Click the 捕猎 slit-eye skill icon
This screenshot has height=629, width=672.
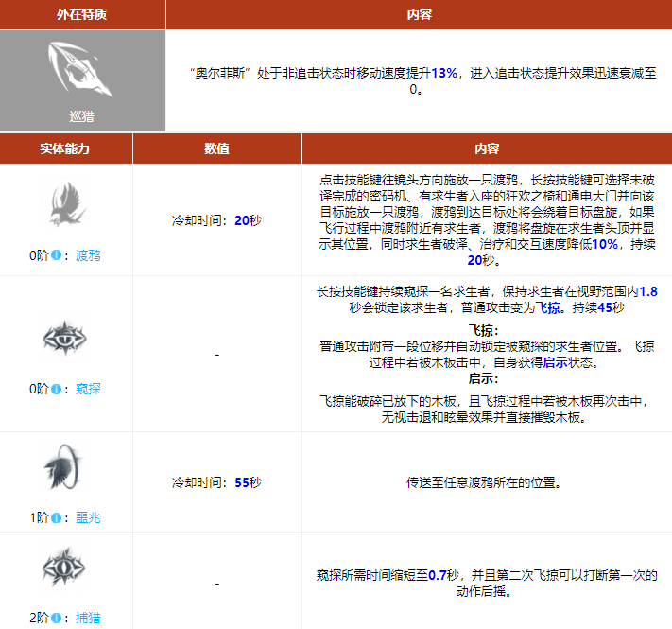[64, 567]
